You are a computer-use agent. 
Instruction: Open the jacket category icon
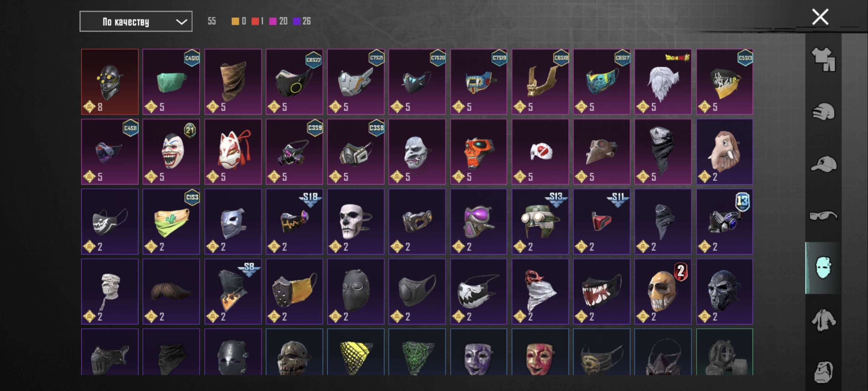click(x=823, y=320)
